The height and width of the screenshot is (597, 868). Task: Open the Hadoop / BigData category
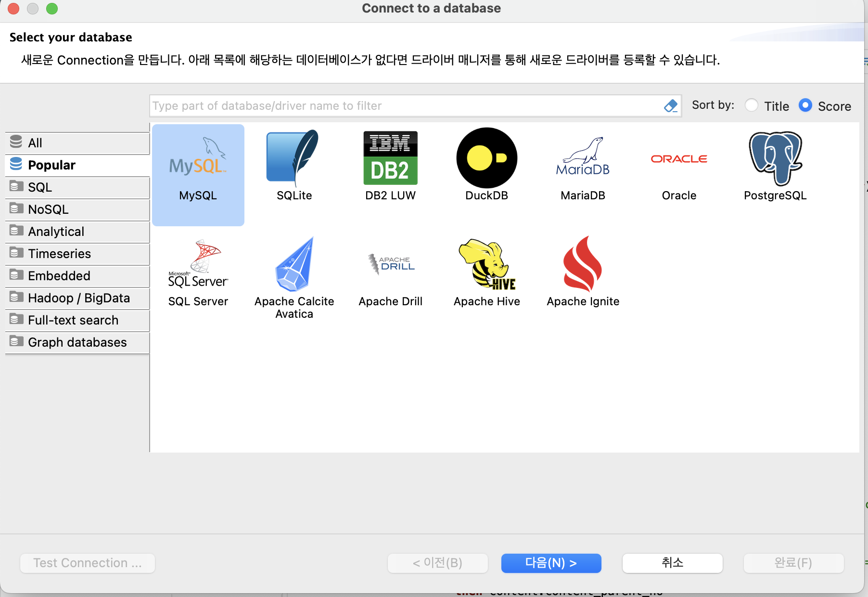pyautogui.click(x=77, y=298)
